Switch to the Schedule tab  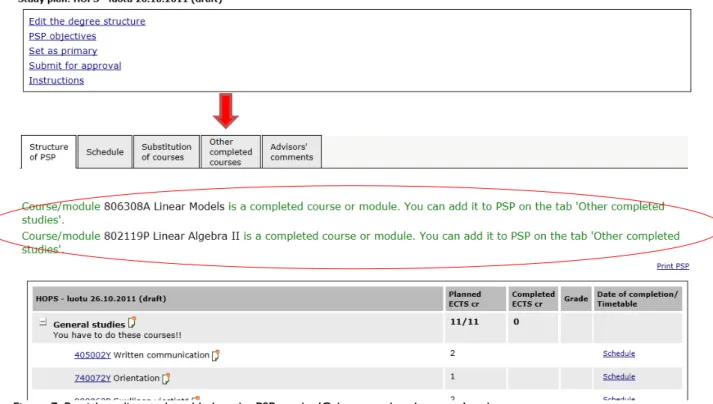point(105,152)
